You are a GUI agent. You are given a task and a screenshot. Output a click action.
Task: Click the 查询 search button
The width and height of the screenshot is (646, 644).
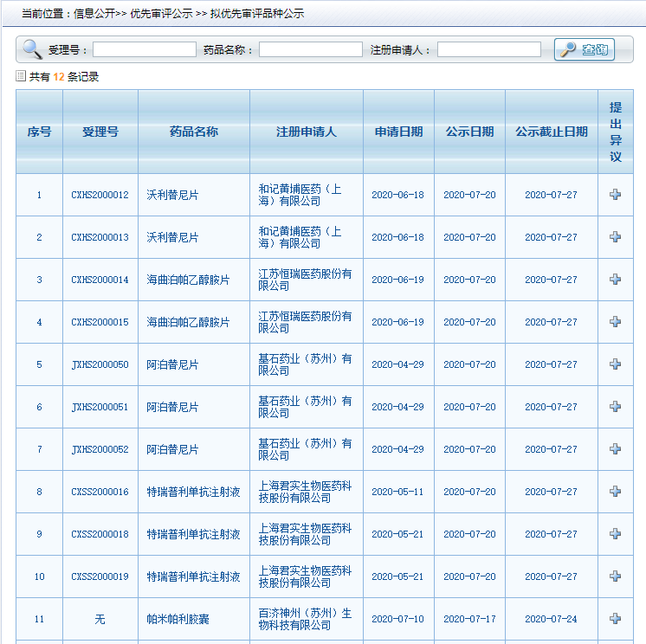point(585,49)
